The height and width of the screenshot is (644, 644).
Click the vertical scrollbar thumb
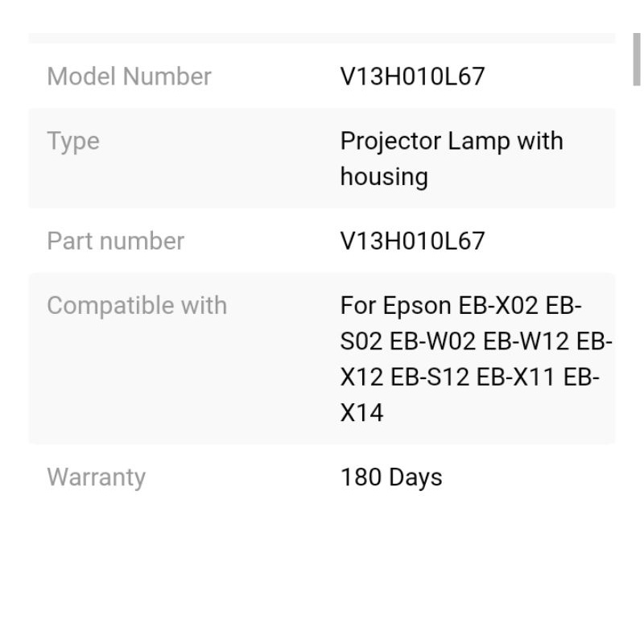point(637,58)
